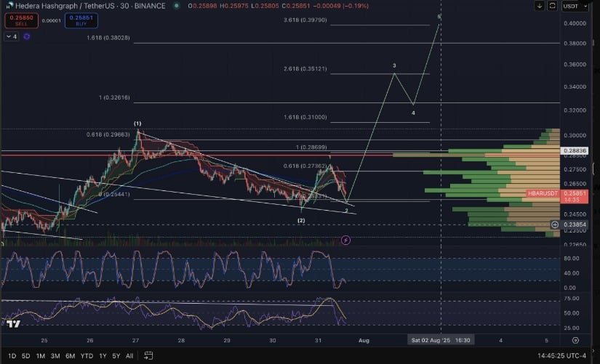Click the 2.618 (0.35121) Fibonacci label
Viewport: 600px width, 364px height.
[305, 69]
